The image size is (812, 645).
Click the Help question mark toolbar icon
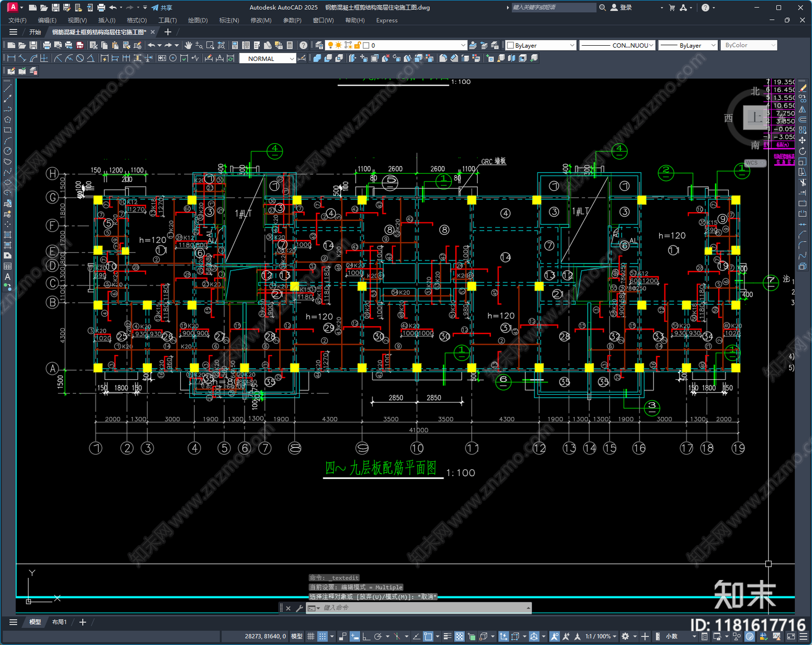tap(303, 45)
